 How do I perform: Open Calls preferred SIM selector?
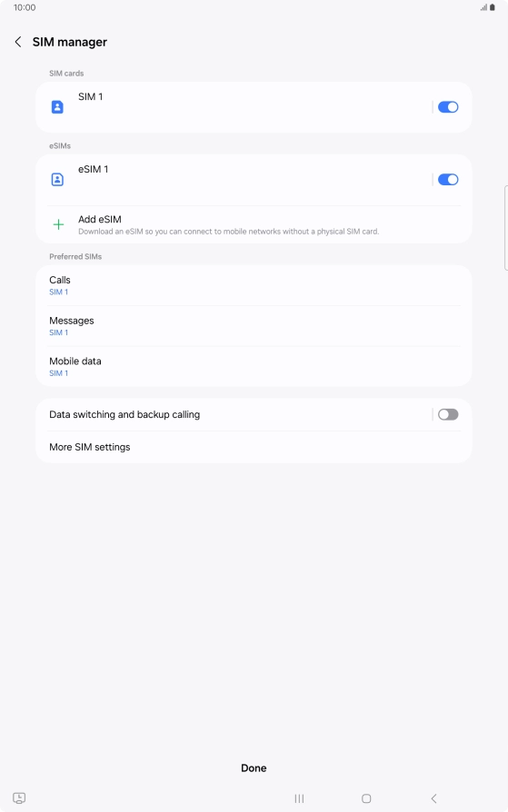tap(254, 285)
